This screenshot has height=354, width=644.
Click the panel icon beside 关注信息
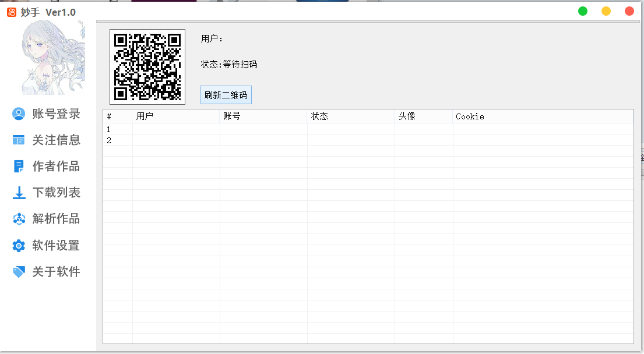19,140
